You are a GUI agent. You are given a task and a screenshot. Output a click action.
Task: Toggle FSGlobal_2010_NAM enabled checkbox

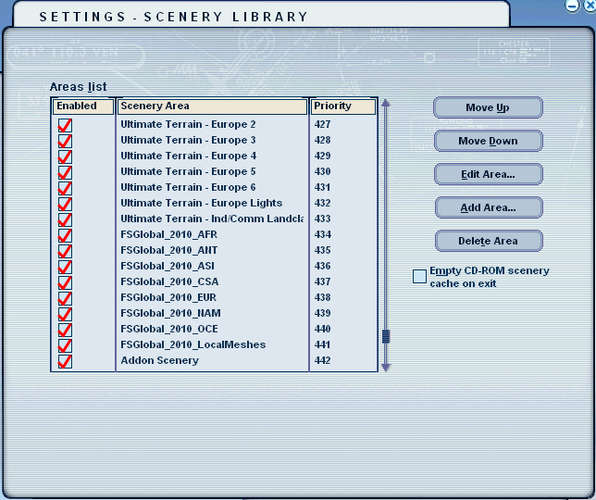click(x=65, y=314)
